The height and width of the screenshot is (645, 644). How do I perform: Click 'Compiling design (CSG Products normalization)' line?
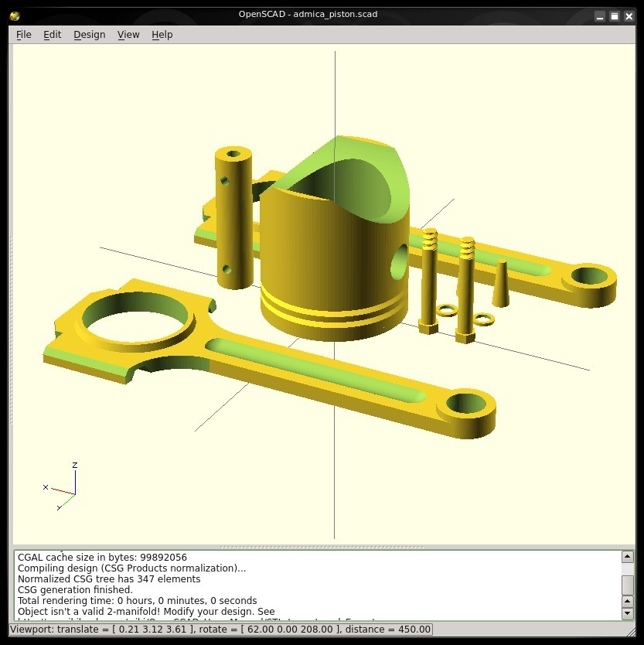point(131,568)
